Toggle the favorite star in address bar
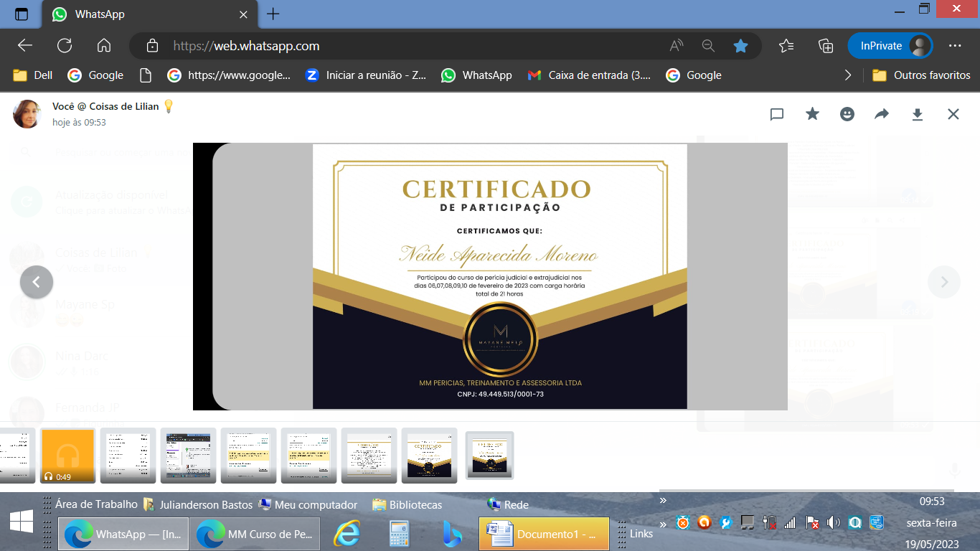The image size is (980, 551). coord(740,46)
